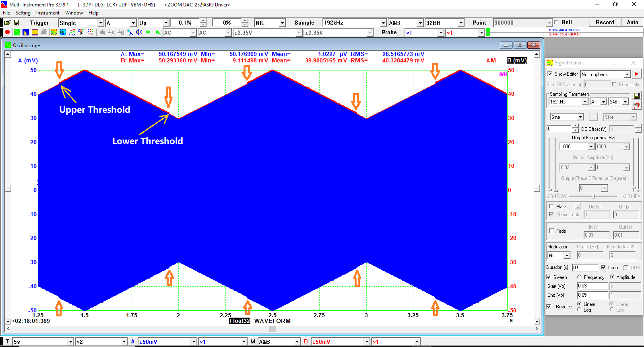Click the Save floppy disk icon
Screen dimensions: 644x347
click(17, 23)
